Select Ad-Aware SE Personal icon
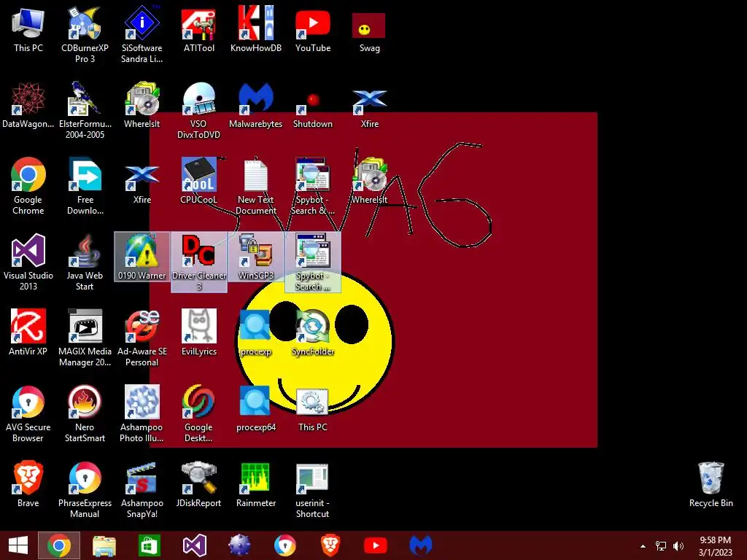 click(142, 338)
